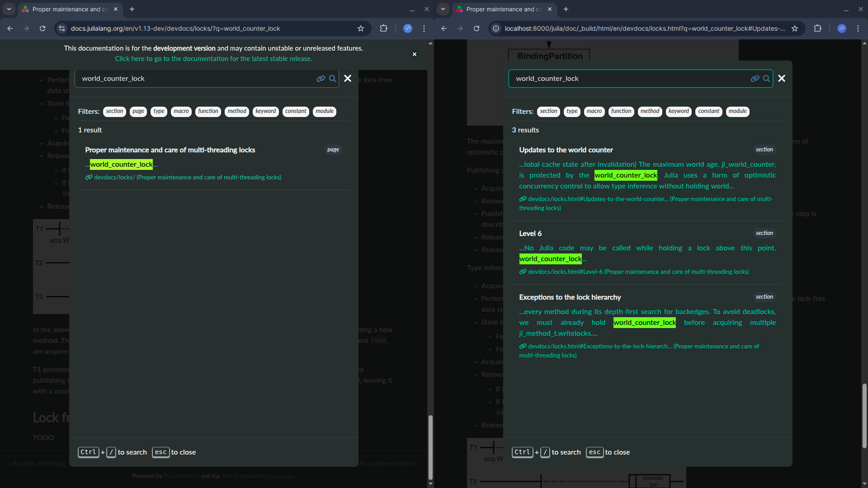Screen dimensions: 868x488
Task: Close the left search modal with X
Action: pyautogui.click(x=348, y=79)
